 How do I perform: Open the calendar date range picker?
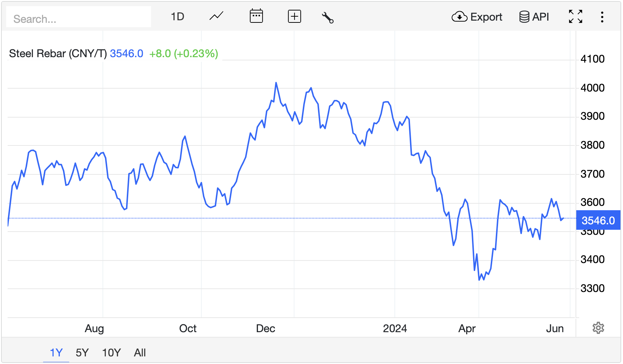[256, 16]
